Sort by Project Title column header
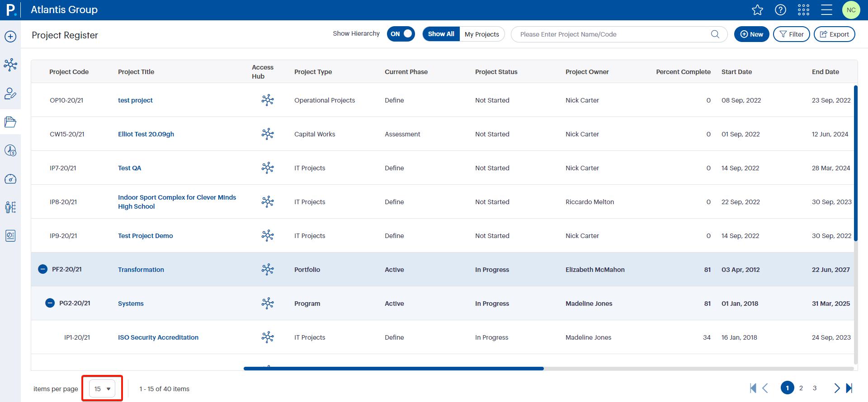Viewport: 868px width, 402px height. (136, 72)
